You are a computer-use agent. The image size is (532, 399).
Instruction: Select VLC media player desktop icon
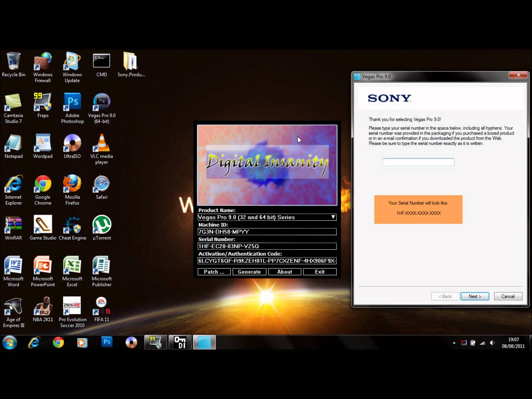point(102,149)
